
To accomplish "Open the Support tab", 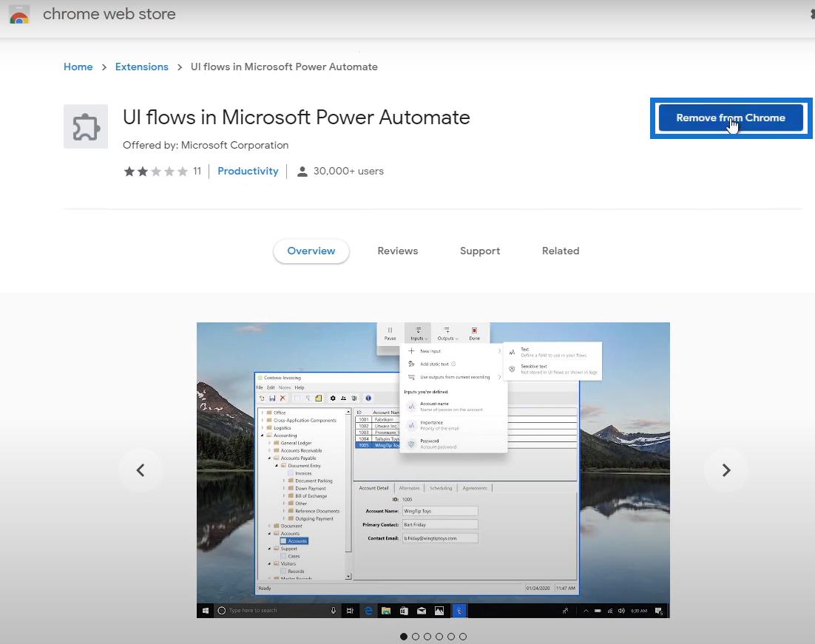I will 480,251.
